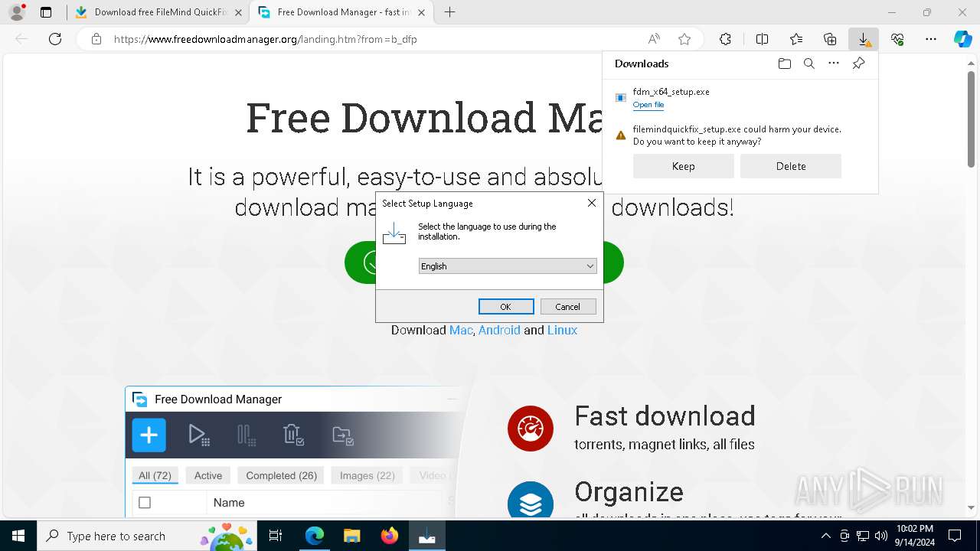Click the blue Organize layers icon
This screenshot has width=980, height=551.
pyautogui.click(x=530, y=502)
